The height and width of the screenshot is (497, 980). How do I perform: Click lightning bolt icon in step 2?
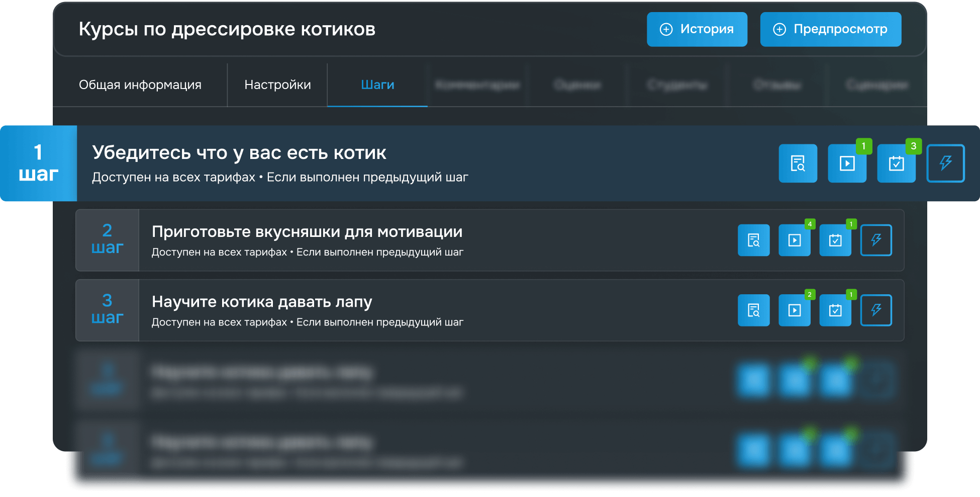(876, 240)
